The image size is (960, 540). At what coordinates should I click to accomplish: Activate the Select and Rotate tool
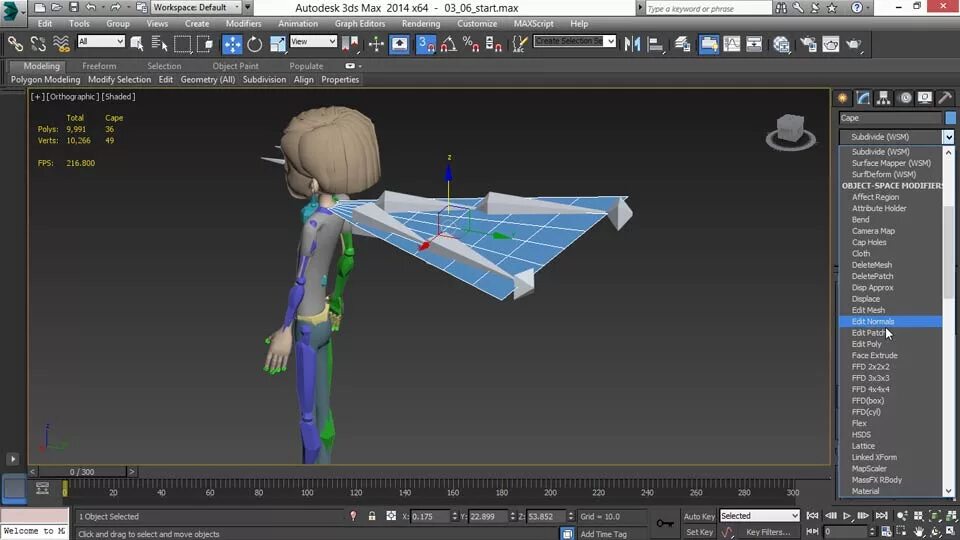coord(255,44)
